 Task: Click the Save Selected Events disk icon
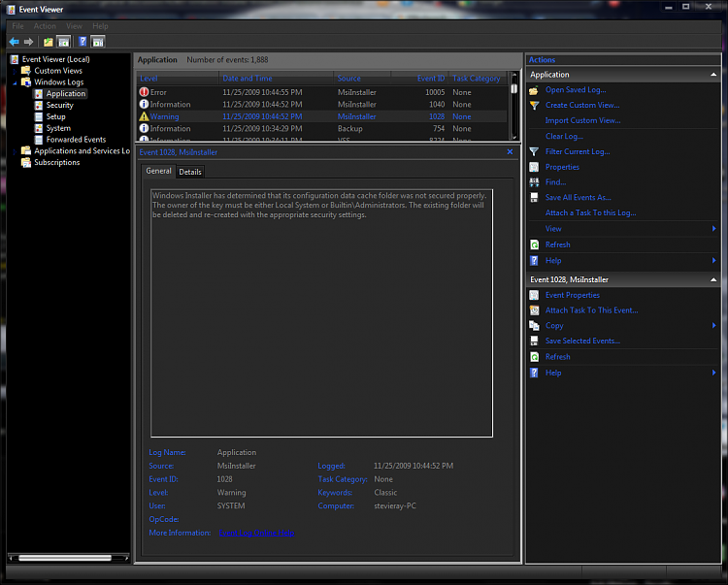(534, 341)
